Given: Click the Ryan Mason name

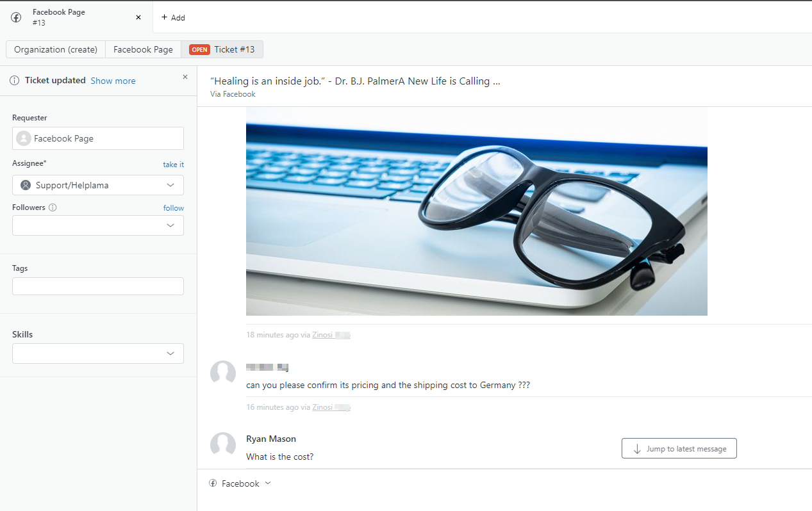Looking at the screenshot, I should [271, 439].
